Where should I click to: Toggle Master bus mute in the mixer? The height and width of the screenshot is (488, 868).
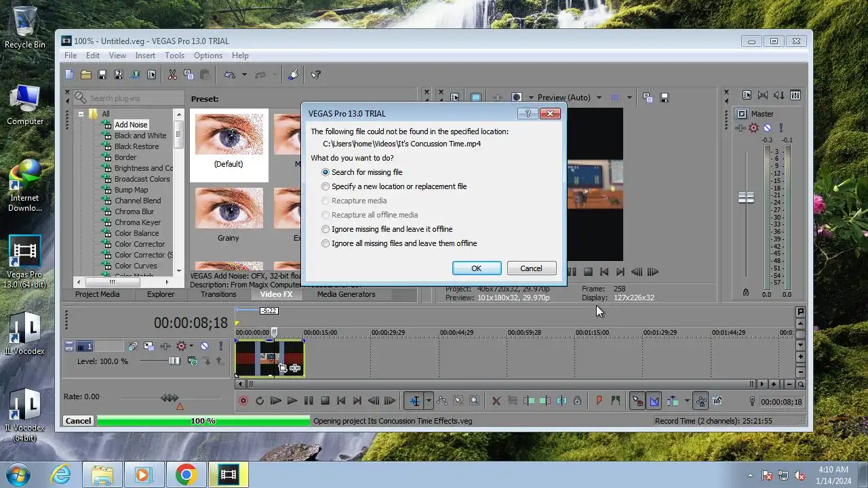click(x=767, y=127)
